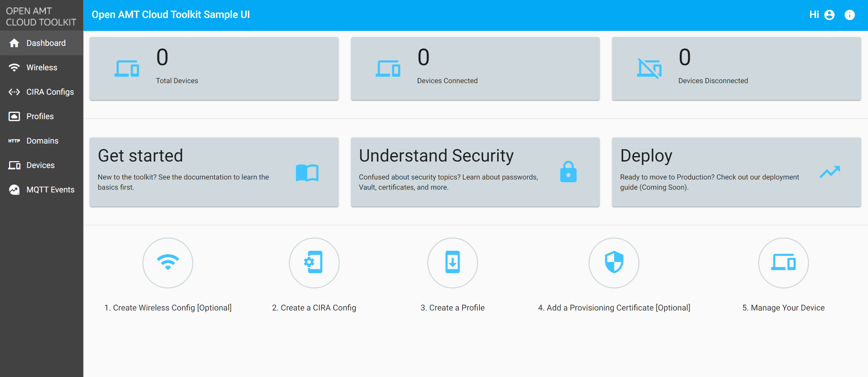
Task: Select Profiles in the sidebar
Action: (x=41, y=116)
